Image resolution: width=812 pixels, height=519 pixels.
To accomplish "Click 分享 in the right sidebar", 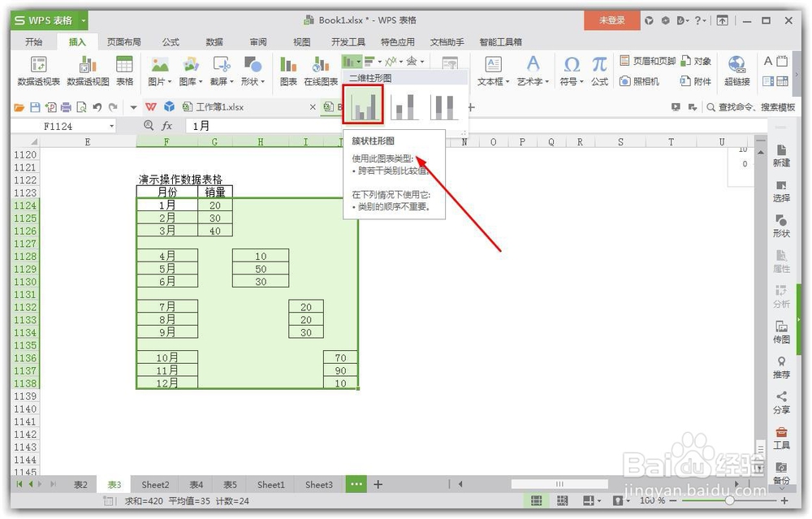I will click(x=781, y=403).
